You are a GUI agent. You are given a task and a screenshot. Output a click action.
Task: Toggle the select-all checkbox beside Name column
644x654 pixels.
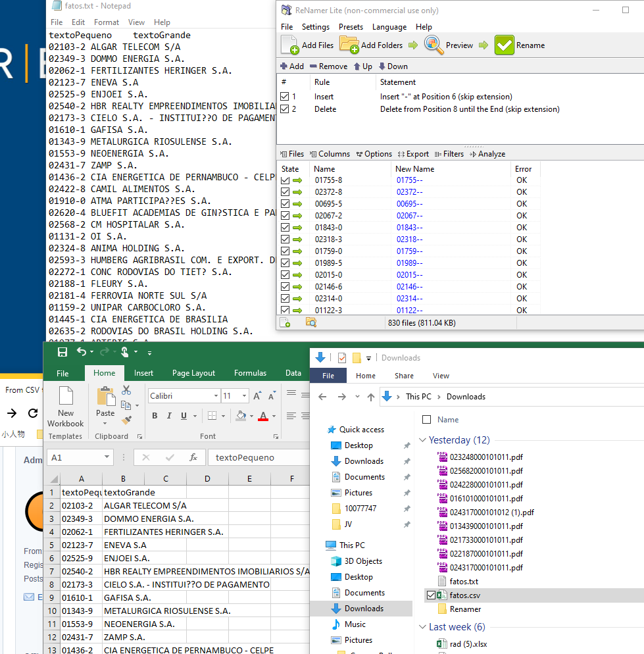pos(427,420)
